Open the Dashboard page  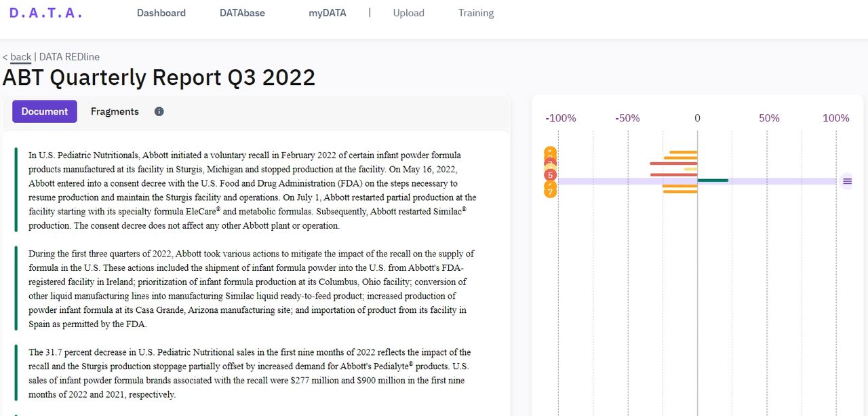tap(161, 12)
